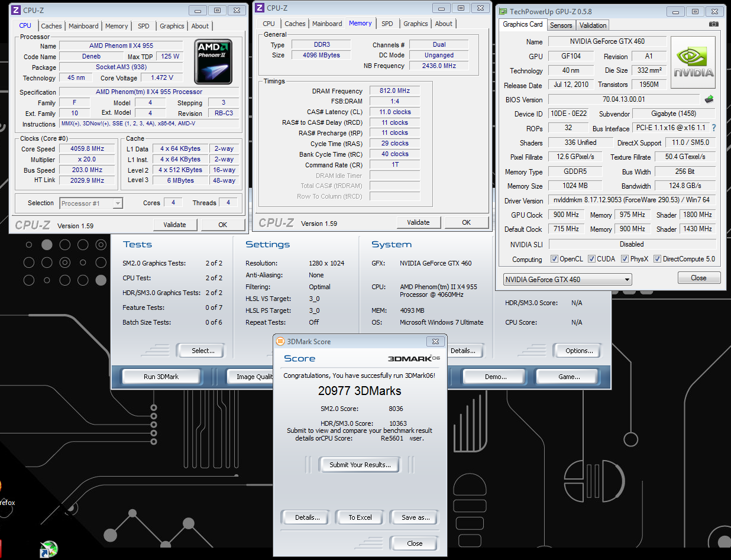Click OK in the CPU-Z CPU window
This screenshot has height=560, width=731.
(x=222, y=225)
